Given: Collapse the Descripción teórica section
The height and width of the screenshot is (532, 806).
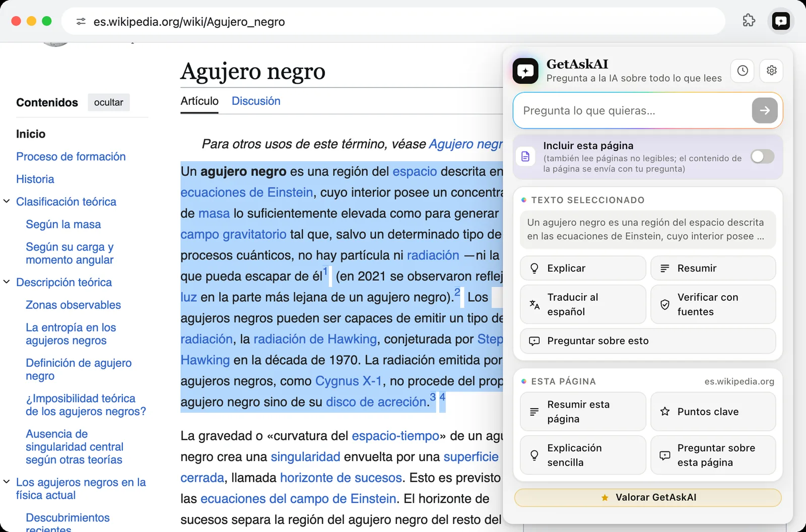Looking at the screenshot, I should point(7,282).
